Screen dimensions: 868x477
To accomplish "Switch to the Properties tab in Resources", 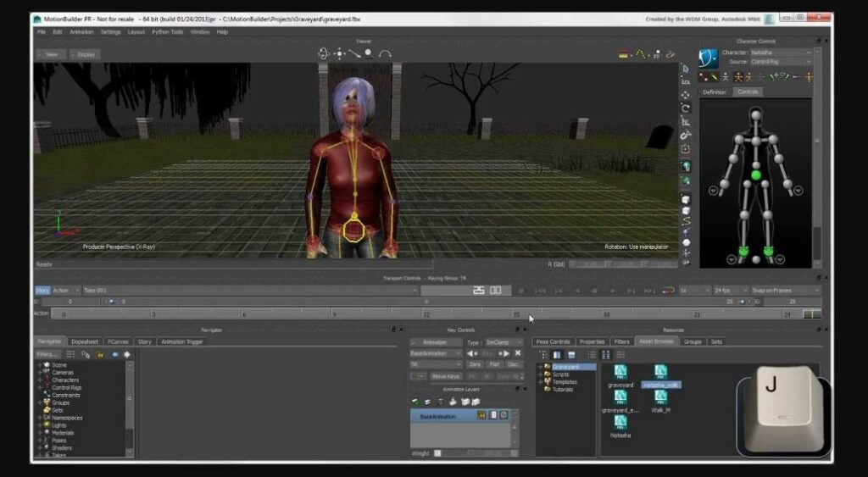I will (x=592, y=342).
